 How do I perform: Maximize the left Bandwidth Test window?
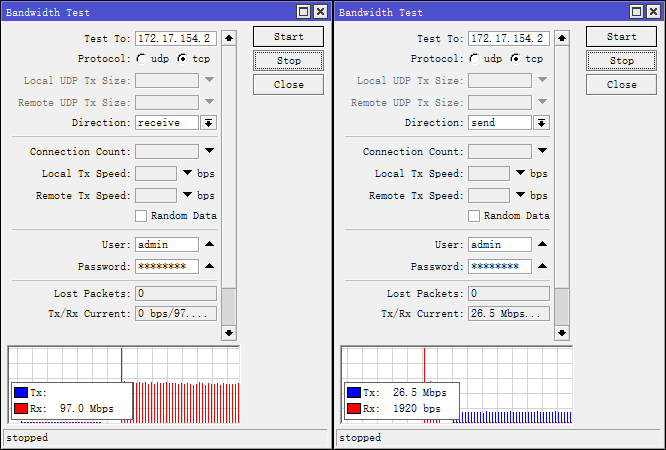[x=303, y=11]
